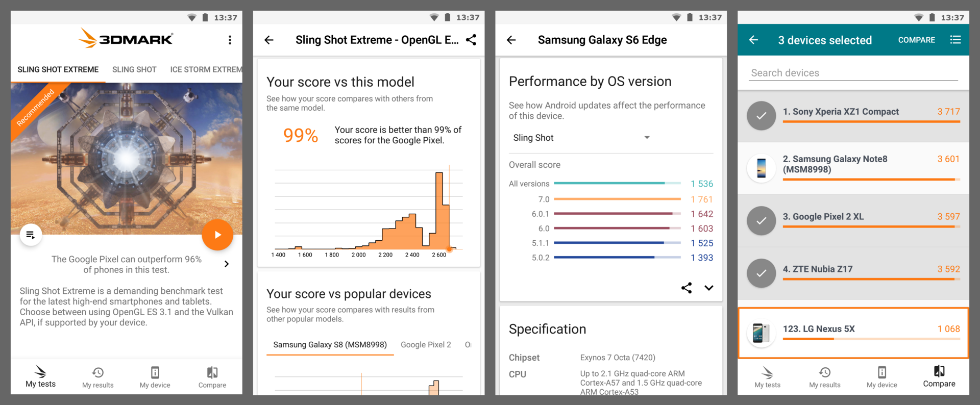Tap the white list icon over benchmark image
Viewport: 980px width, 405px height.
tap(31, 235)
